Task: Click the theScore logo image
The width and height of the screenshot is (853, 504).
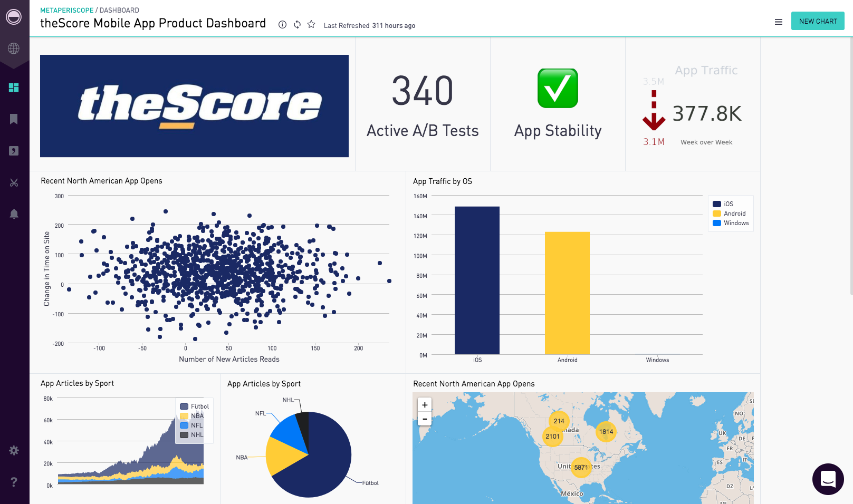Action: point(194,106)
